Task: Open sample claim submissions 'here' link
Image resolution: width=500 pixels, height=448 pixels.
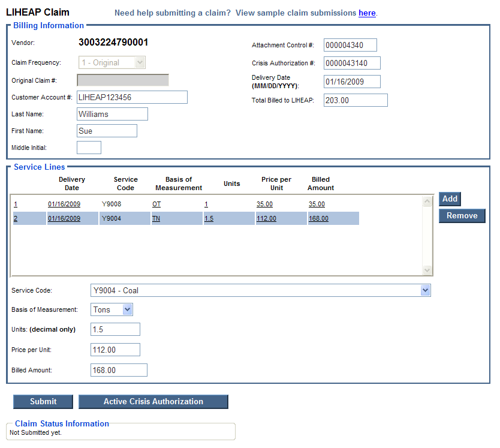Action: [x=367, y=13]
